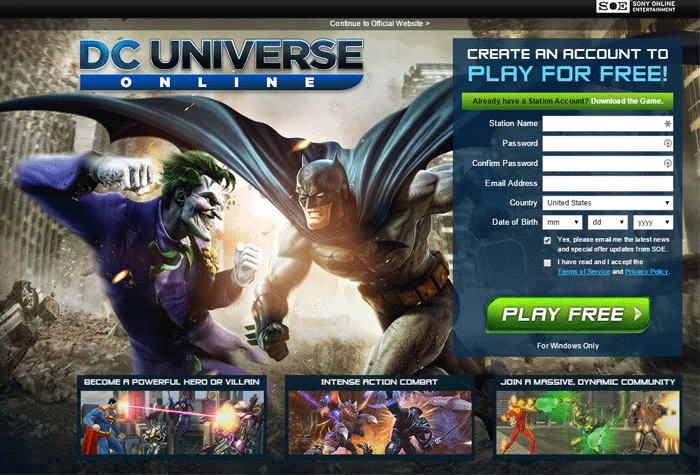Open the birth month mm dropdown
The width and height of the screenshot is (700, 475).
coord(562,222)
